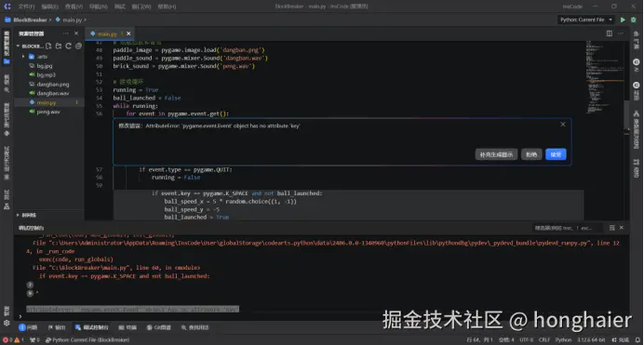Image resolution: width=644 pixels, height=345 pixels.
Task: Close the fix-error suggestion popup
Action: click(563, 125)
